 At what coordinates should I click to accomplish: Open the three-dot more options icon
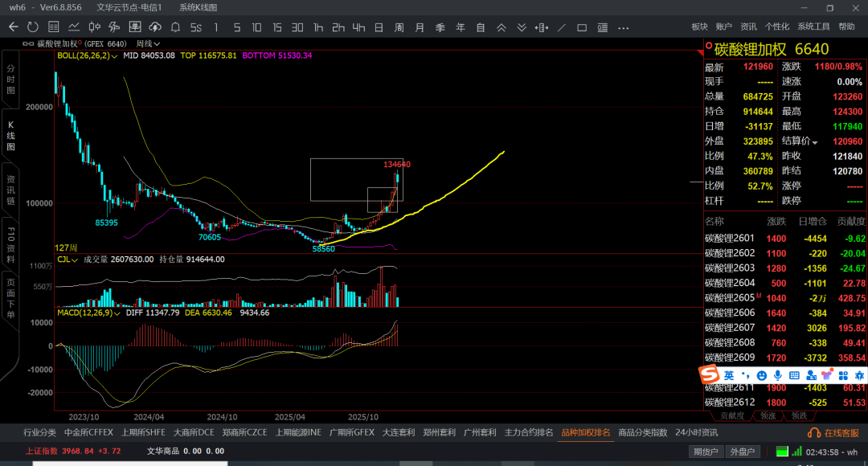pos(624,27)
